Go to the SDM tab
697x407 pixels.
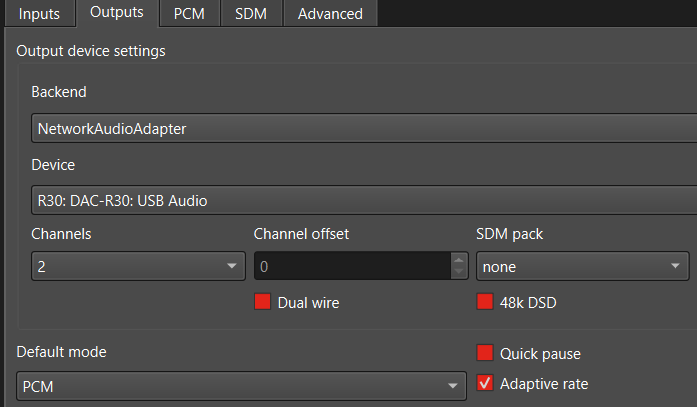pos(251,14)
